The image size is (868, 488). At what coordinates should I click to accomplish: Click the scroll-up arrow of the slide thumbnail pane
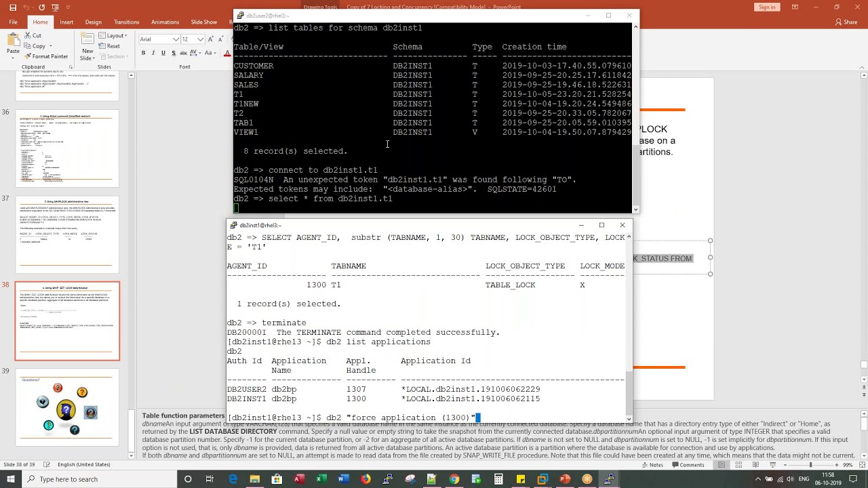131,75
